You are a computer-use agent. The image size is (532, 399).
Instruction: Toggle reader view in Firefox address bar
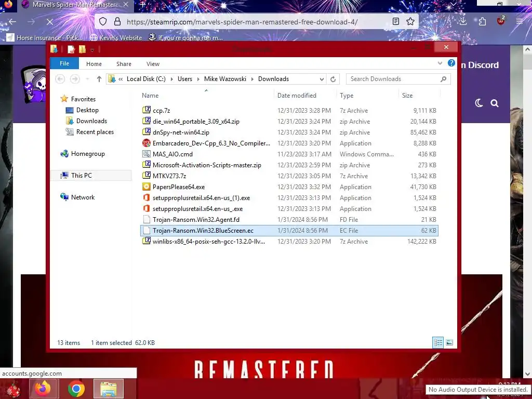pyautogui.click(x=395, y=22)
